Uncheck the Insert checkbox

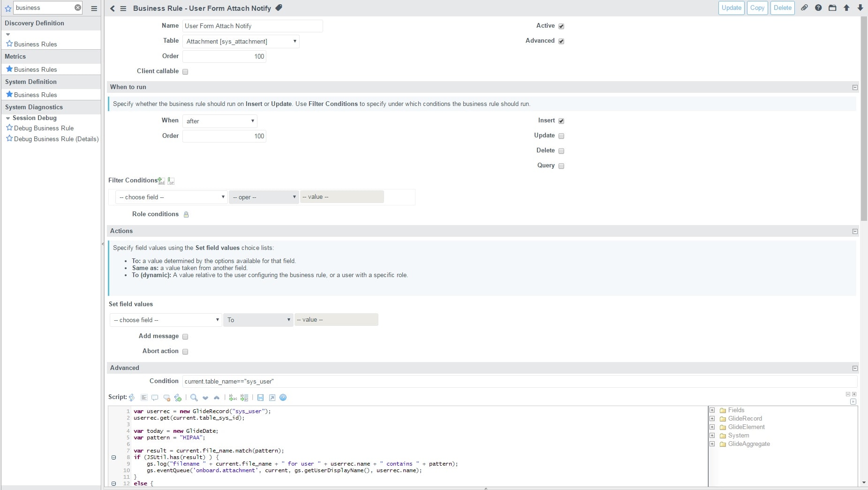[x=561, y=121]
